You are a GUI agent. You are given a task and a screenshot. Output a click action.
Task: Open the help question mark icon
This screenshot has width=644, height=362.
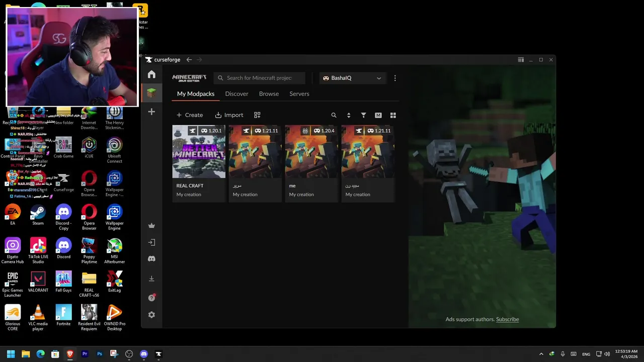pyautogui.click(x=151, y=298)
